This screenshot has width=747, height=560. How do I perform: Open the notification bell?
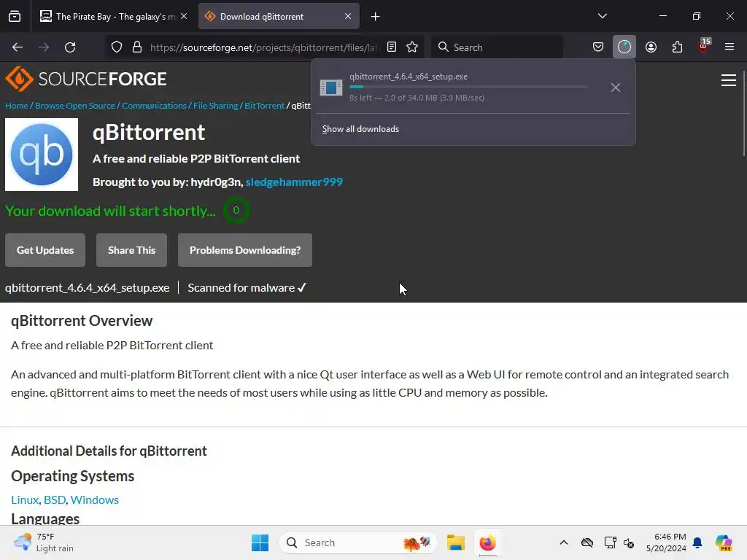[x=697, y=542]
